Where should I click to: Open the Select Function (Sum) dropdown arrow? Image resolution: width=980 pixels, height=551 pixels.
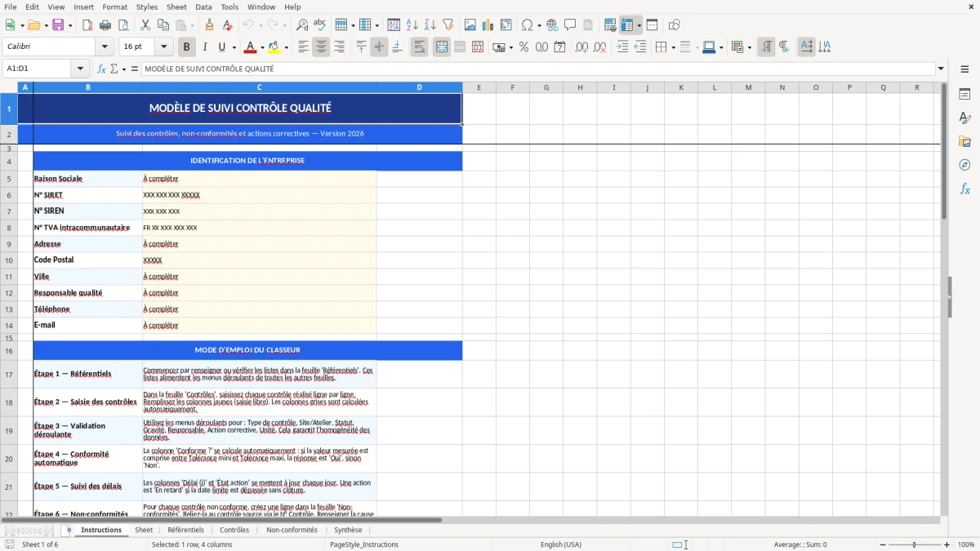click(x=124, y=69)
